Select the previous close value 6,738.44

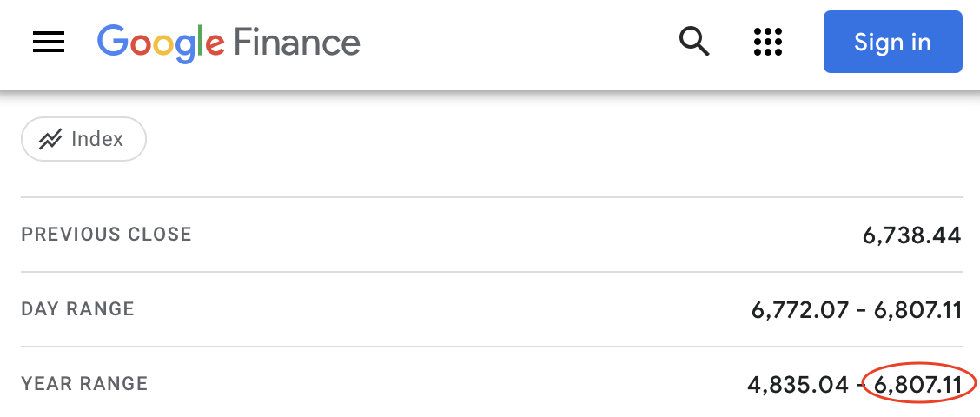tap(911, 235)
